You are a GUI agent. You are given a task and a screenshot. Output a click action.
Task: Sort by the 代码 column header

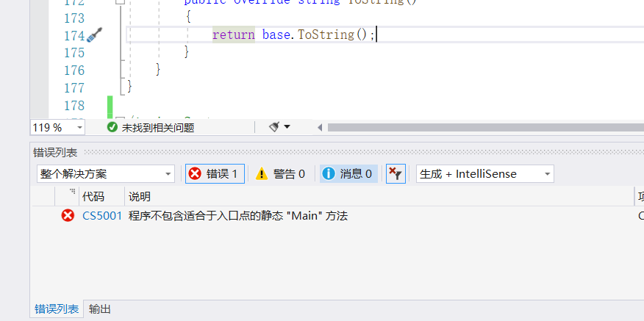click(102, 197)
